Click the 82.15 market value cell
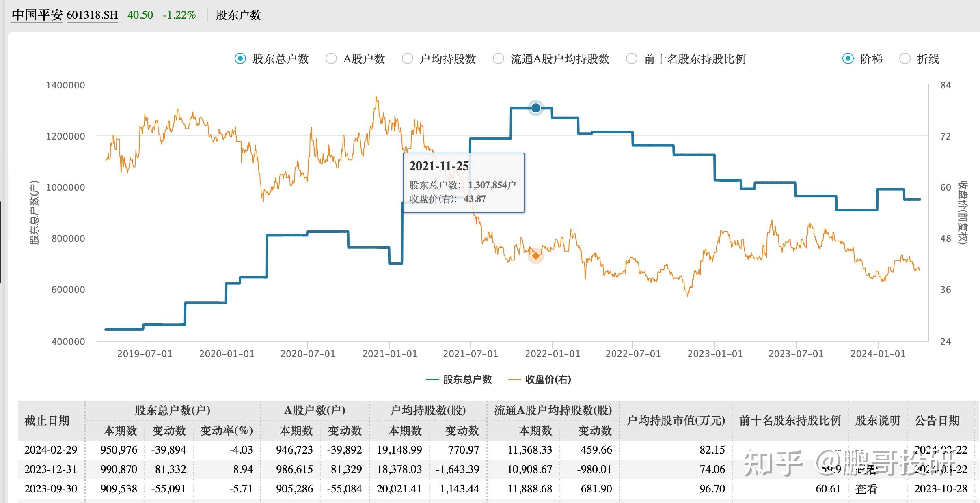This screenshot has width=980, height=503. 712,450
